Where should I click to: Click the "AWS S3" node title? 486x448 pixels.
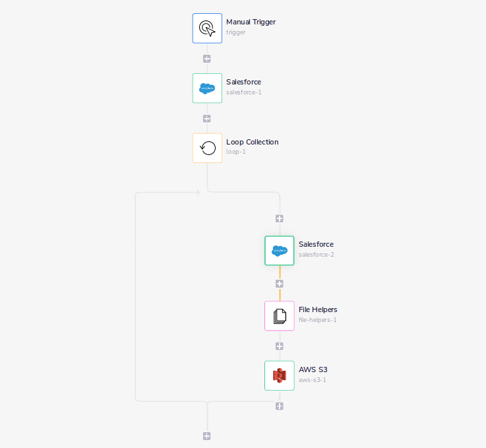313,369
